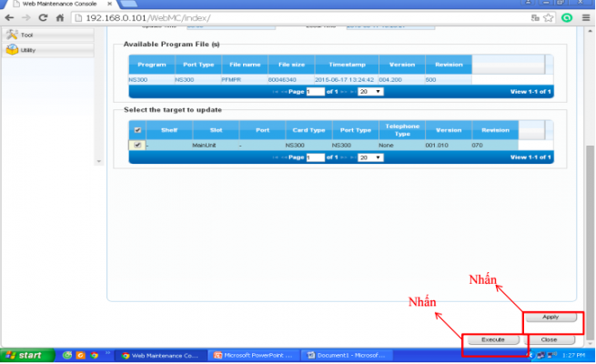Open rows-per-page dropdown in target update table
The height and width of the screenshot is (364, 596).
click(x=369, y=157)
